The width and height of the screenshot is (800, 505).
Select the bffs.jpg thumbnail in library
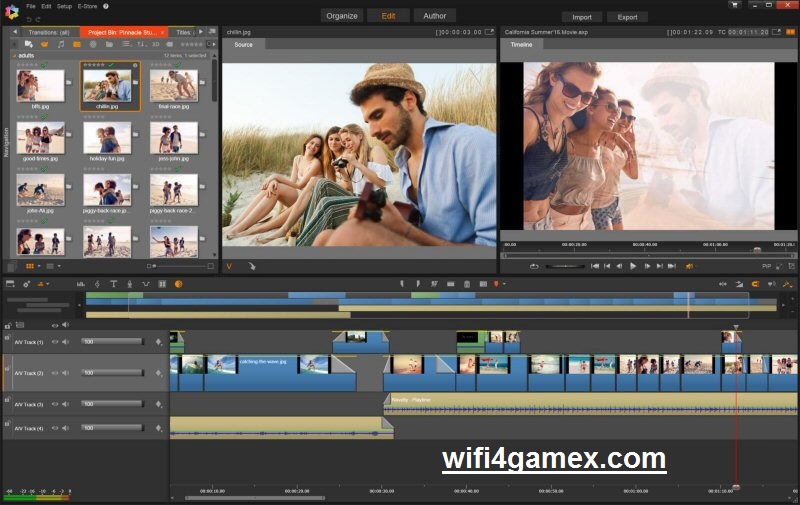pyautogui.click(x=40, y=86)
